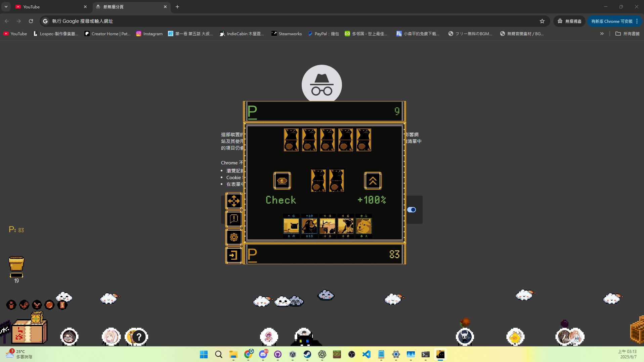Expand the hidden bookmarks chevron

[x=602, y=34]
